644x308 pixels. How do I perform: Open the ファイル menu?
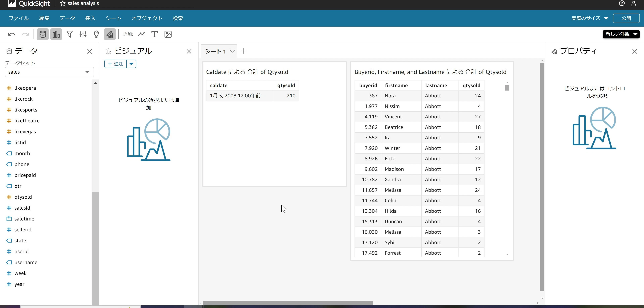pyautogui.click(x=19, y=18)
